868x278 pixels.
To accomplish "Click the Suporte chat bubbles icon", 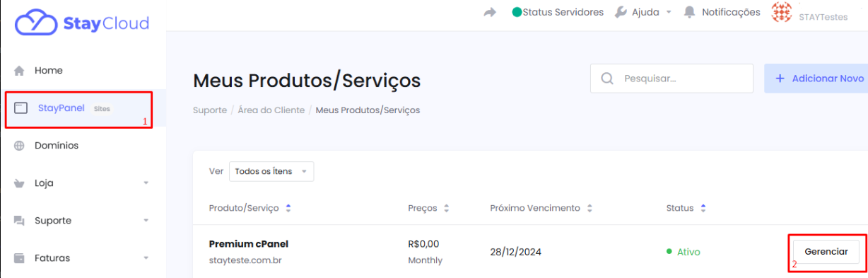I will click(x=20, y=221).
